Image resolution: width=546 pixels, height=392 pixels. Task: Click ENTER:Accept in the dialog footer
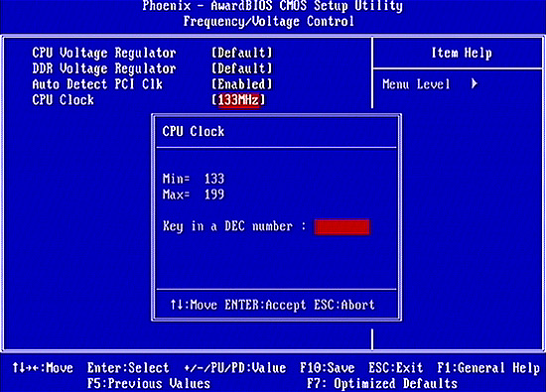[x=265, y=306]
